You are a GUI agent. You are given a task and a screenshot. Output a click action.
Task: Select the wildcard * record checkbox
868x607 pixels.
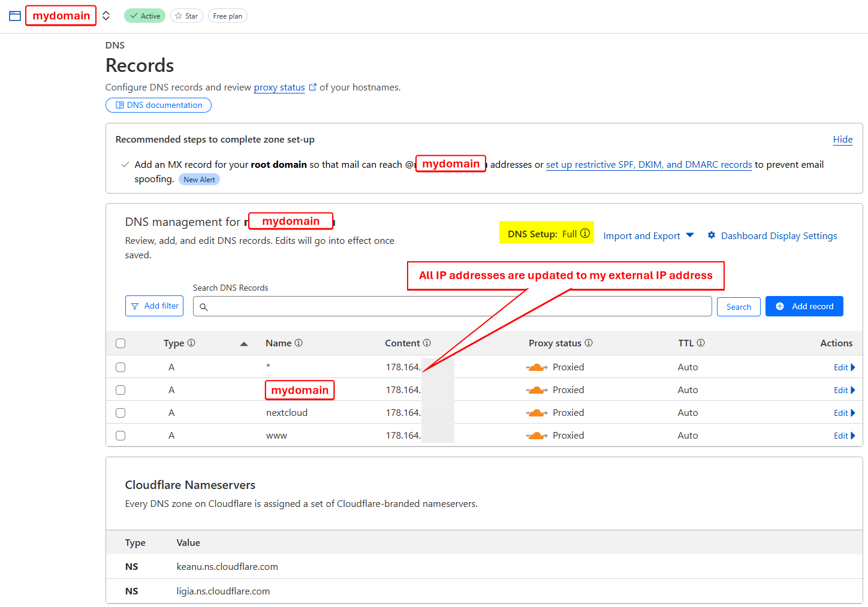coord(120,367)
